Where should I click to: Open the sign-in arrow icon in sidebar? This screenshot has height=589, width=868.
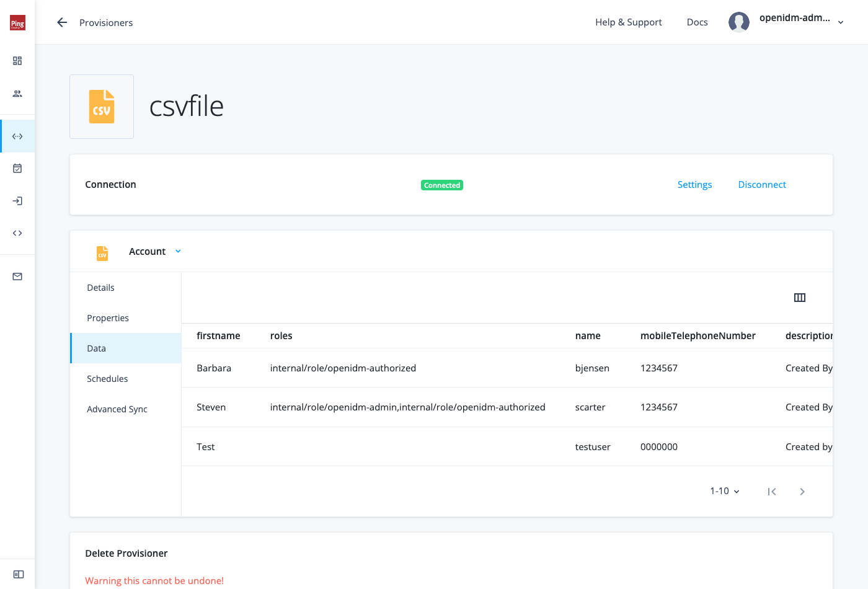click(17, 201)
